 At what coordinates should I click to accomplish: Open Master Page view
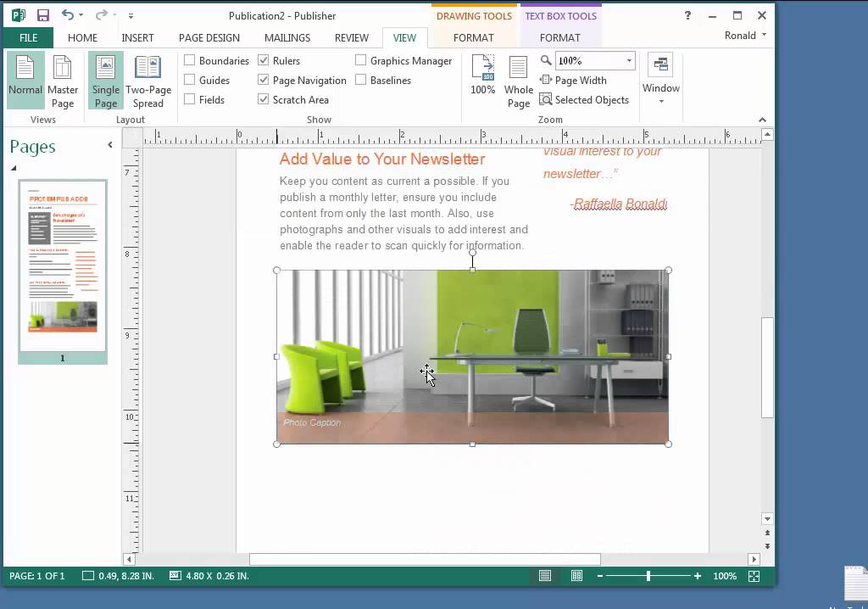click(63, 81)
